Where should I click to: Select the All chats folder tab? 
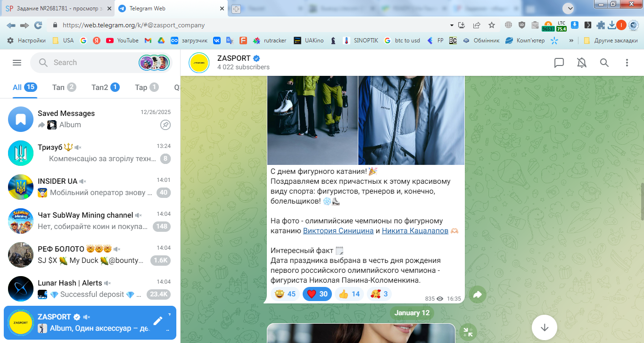[25, 87]
